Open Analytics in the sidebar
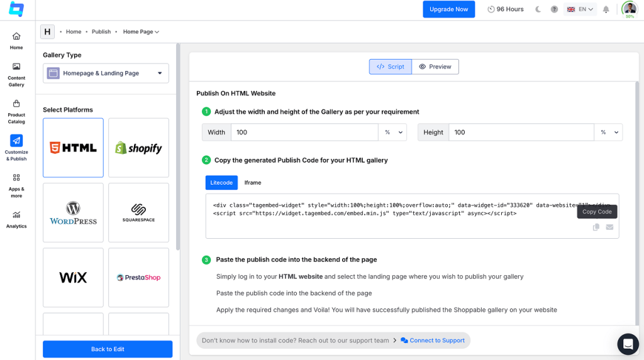Viewport: 644px width, 360px height. click(x=16, y=220)
